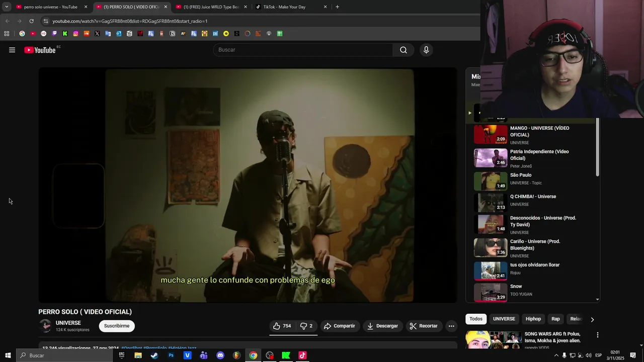Image resolution: width=644 pixels, height=362 pixels.
Task: Play Patria Independiente from the mix list
Action: tap(534, 158)
